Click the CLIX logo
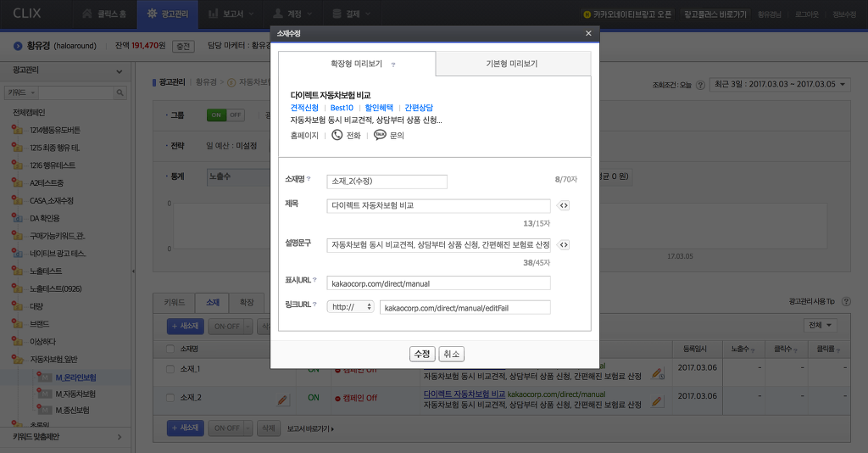868x453 pixels. point(26,14)
